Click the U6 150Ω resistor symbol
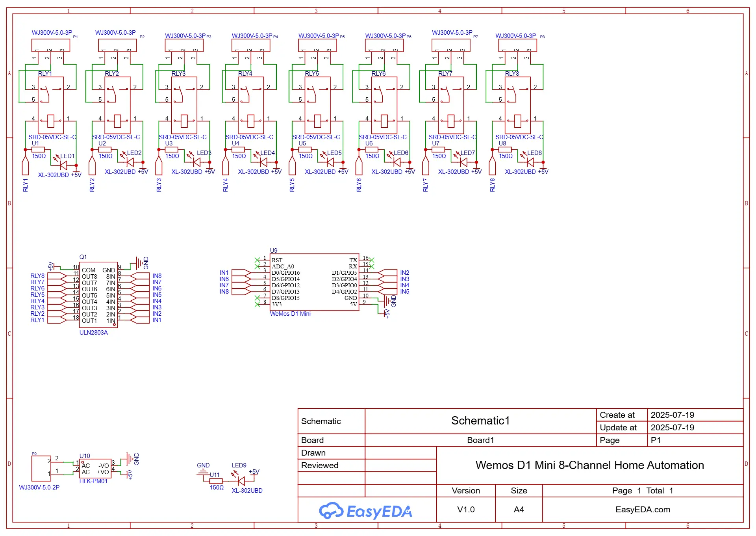Image resolution: width=756 pixels, height=536 pixels. click(x=372, y=149)
